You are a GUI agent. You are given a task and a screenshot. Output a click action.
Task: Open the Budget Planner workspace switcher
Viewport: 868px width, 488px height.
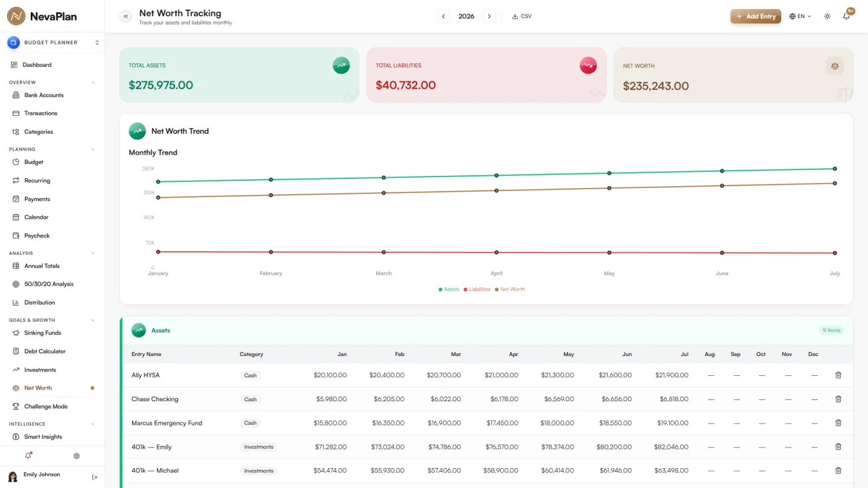pos(52,43)
